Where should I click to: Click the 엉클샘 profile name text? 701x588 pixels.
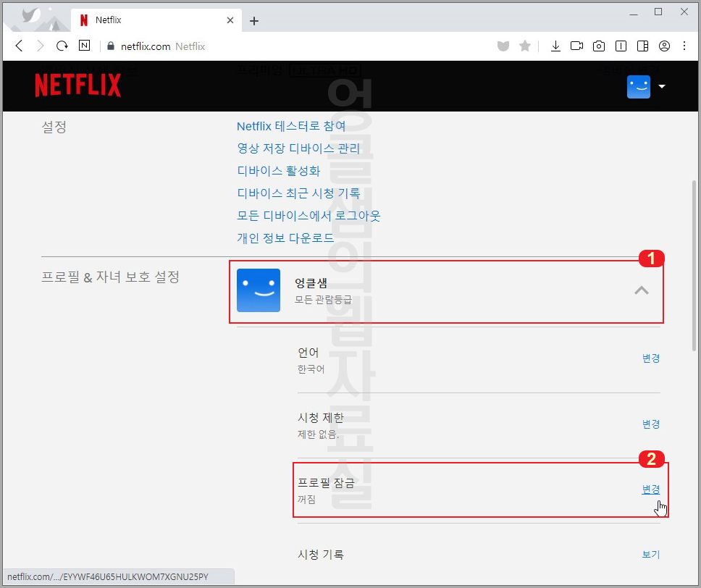pyautogui.click(x=311, y=282)
